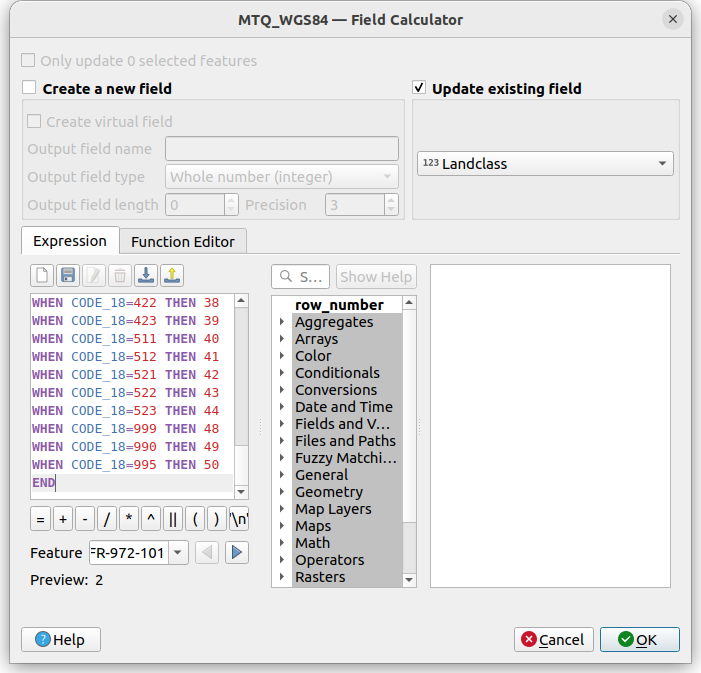Viewport: 701px width, 673px height.
Task: Insert the string concatenation || operator
Action: (x=173, y=519)
